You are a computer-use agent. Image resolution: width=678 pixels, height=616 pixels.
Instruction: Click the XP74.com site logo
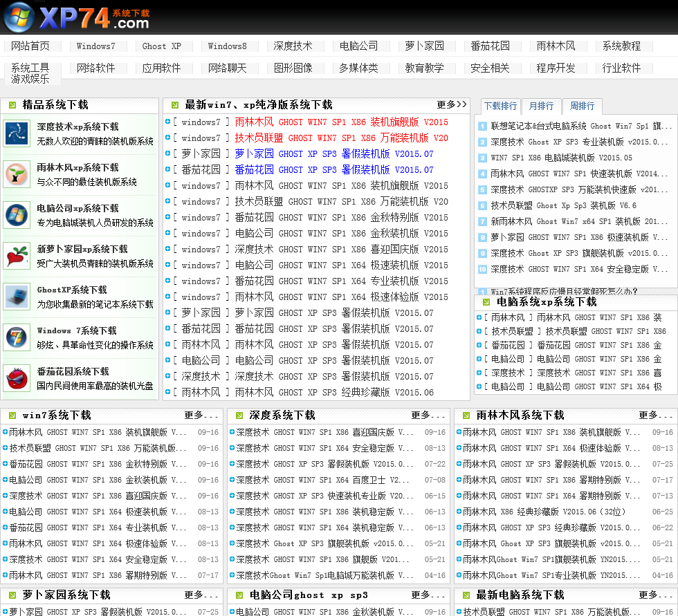77,17
